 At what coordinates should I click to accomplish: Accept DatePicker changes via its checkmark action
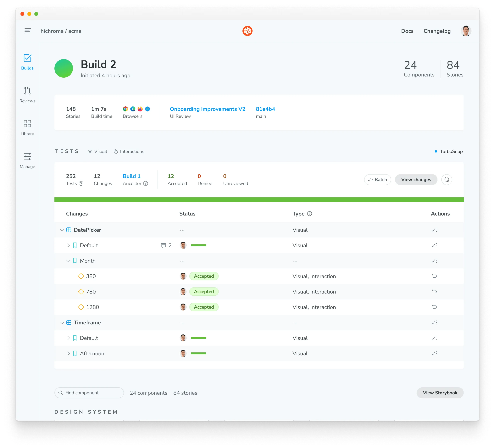tap(434, 230)
